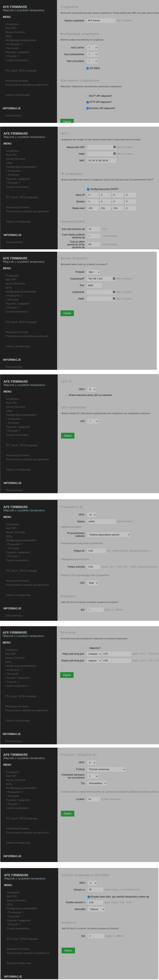Viewport: 159px width, 980px height.
Task: Click the Korekta wartości o field
Action: 96,902
